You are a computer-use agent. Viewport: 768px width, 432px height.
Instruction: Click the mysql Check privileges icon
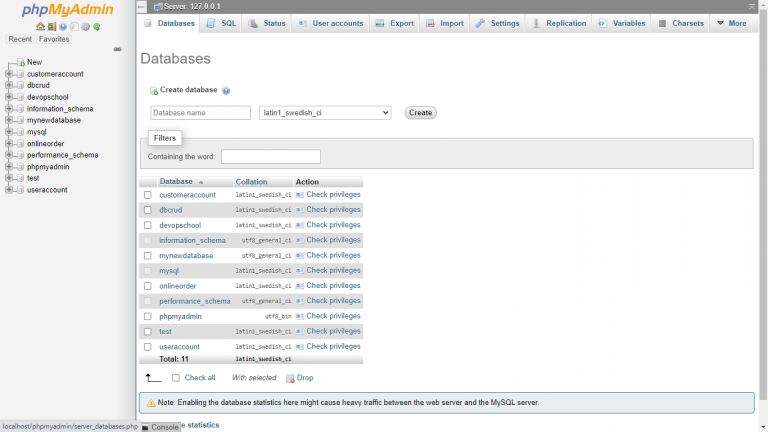300,270
